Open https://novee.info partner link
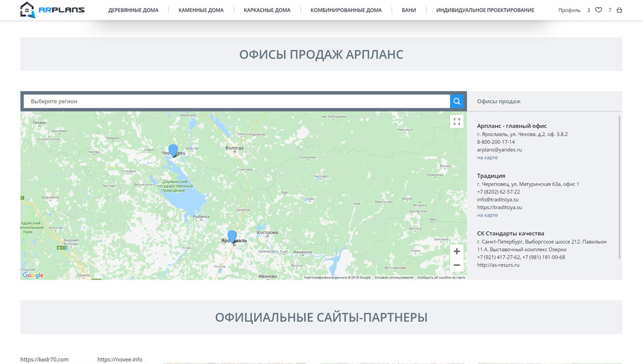The width and height of the screenshot is (642, 364). (120, 359)
